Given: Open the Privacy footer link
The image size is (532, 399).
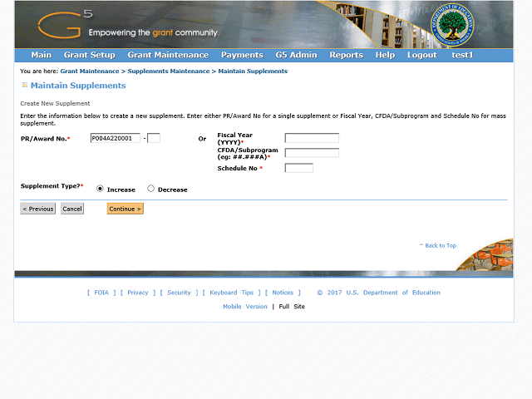Looking at the screenshot, I should click(138, 293).
